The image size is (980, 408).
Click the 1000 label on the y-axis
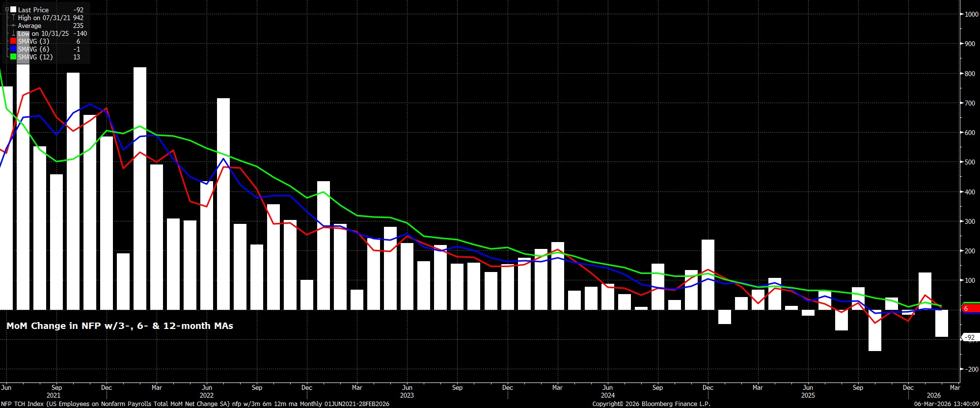click(971, 14)
